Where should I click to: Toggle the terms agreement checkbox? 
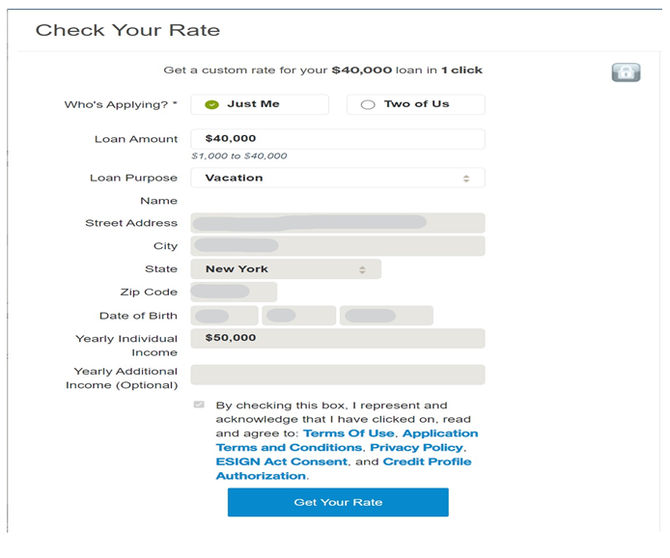pos(200,405)
